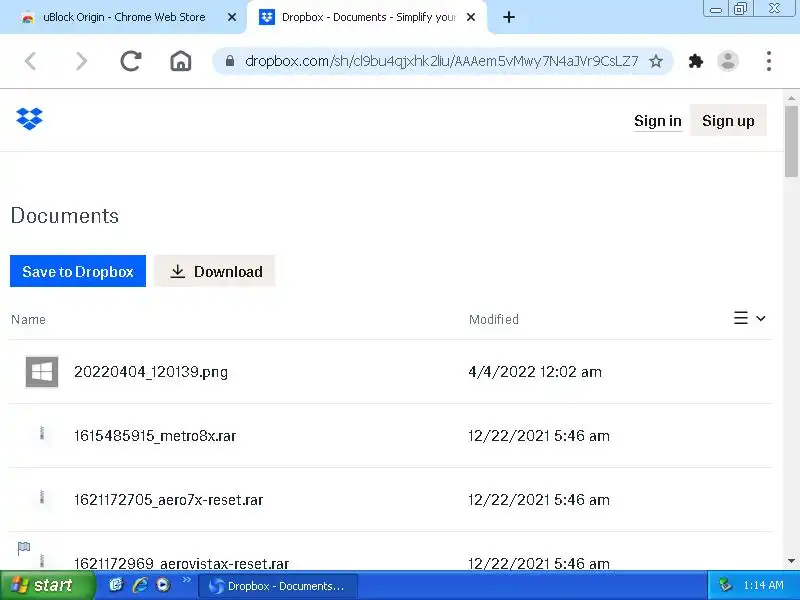
Task: Click the Sign up button
Action: point(728,120)
